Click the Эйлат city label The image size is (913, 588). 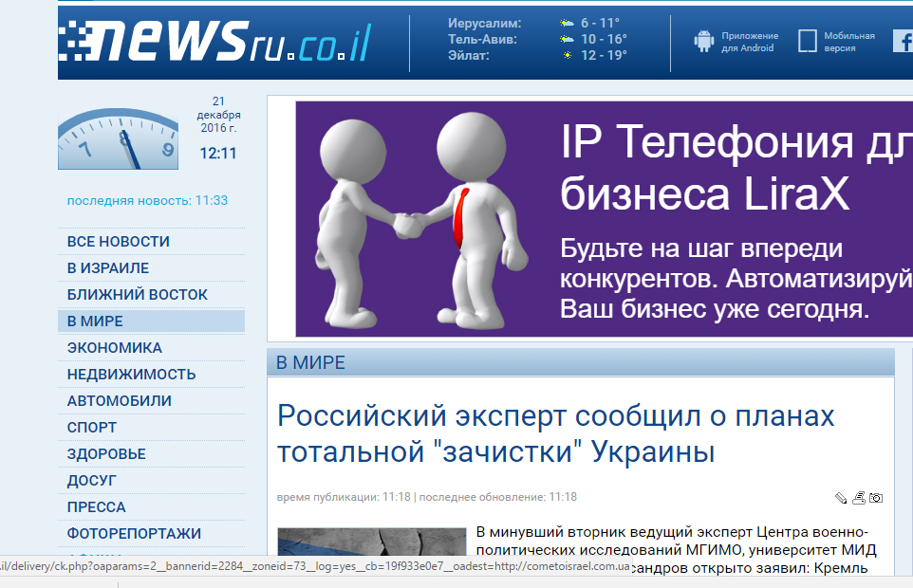(468, 55)
